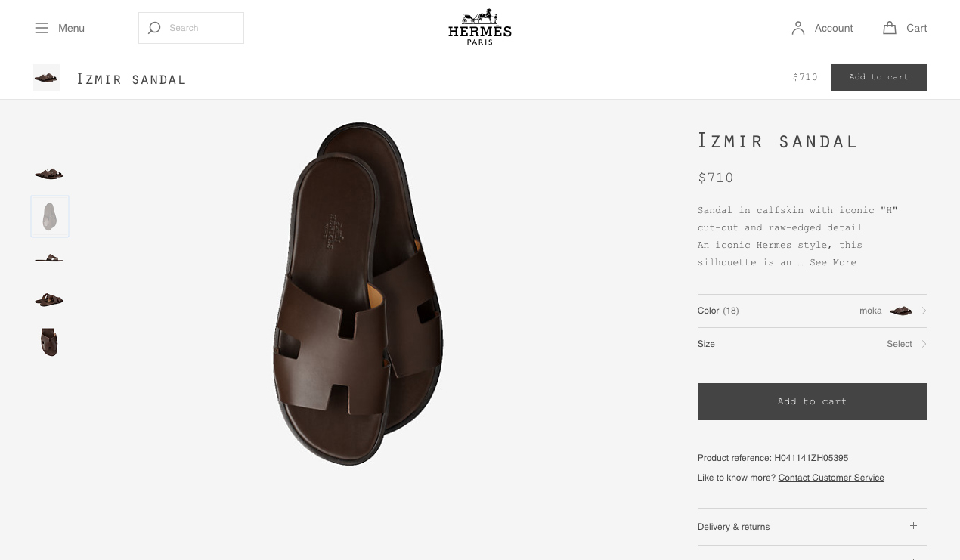Open the See More description link
The image size is (960, 560).
point(833,262)
